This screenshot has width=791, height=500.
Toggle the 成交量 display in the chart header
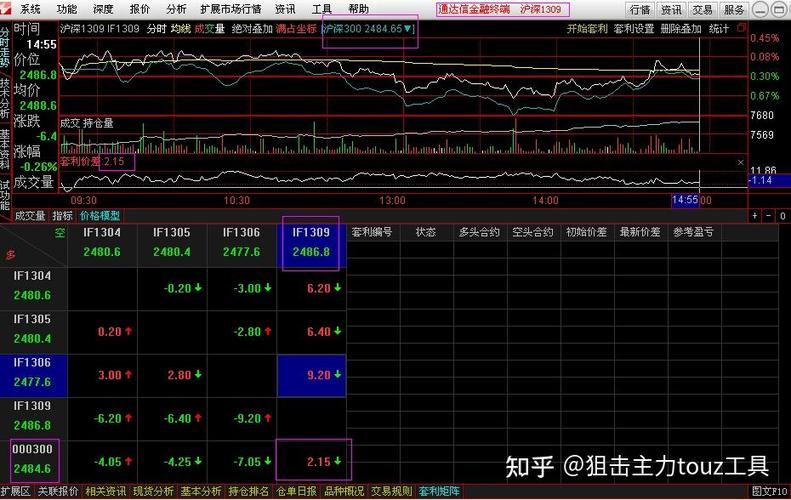click(x=210, y=29)
